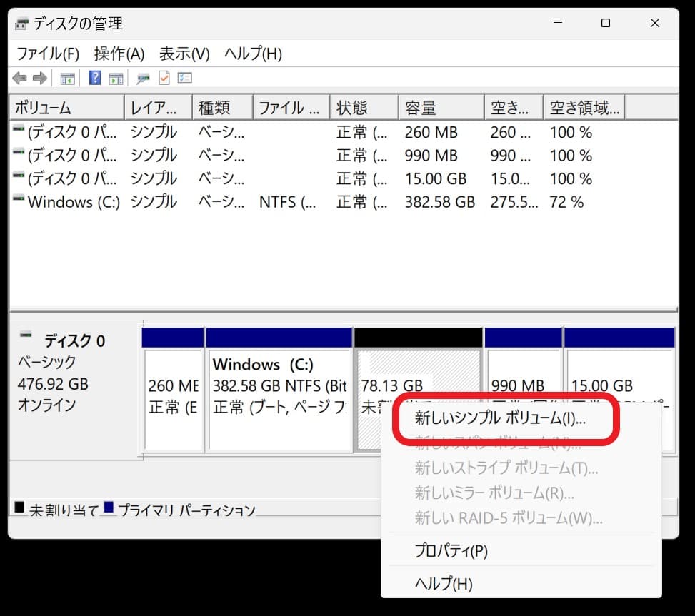
Task: Select the Windows (C:) partition block in disk map
Action: [x=279, y=390]
